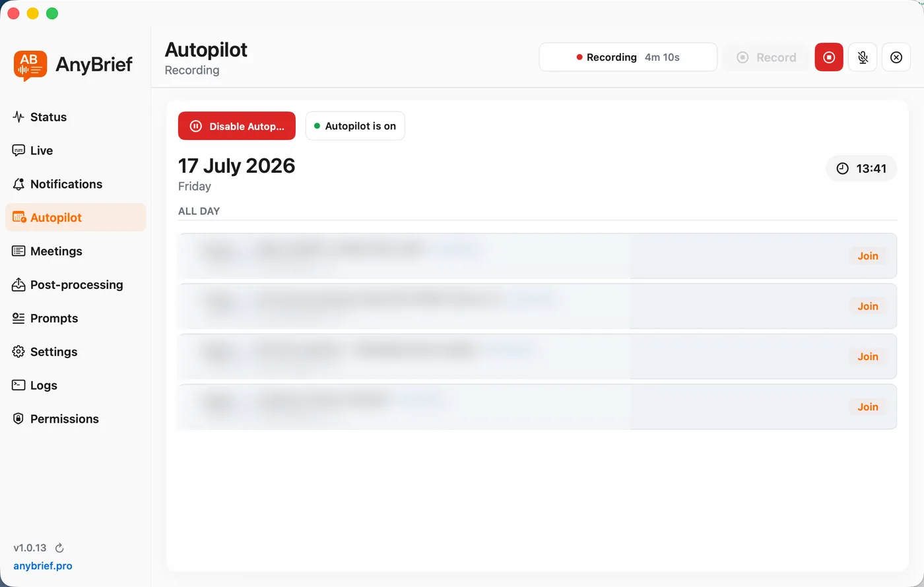Screen dimensions: 924x587
Task: Stop recording with the red stop button
Action: (x=829, y=57)
